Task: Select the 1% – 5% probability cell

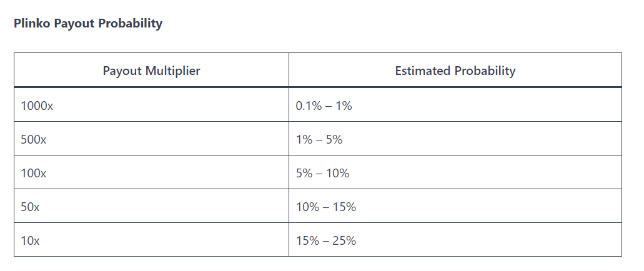Action: point(455,139)
